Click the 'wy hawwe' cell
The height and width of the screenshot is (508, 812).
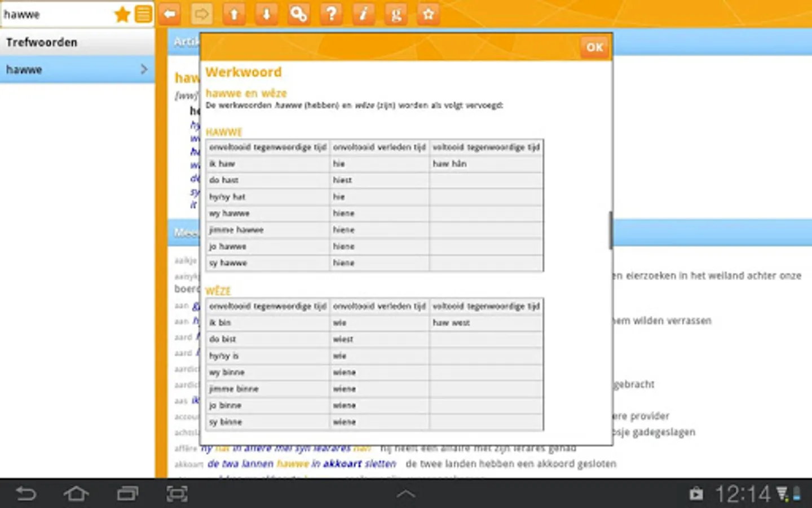click(268, 213)
